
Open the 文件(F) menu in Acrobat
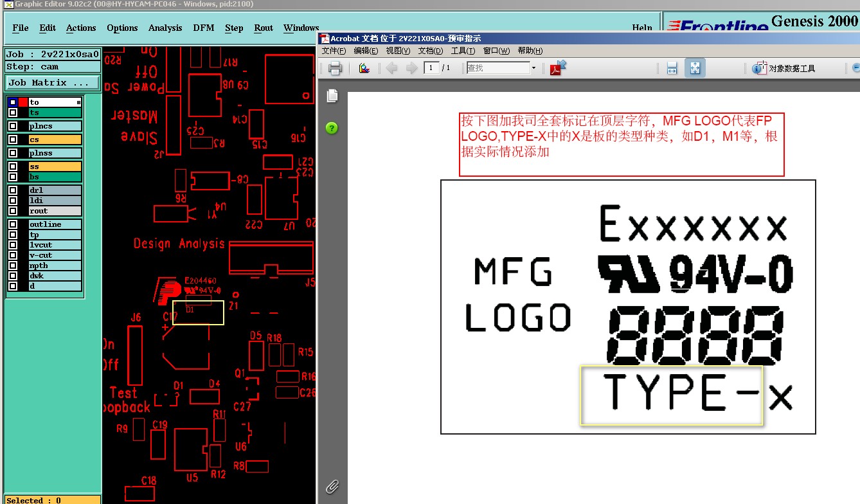click(x=334, y=51)
